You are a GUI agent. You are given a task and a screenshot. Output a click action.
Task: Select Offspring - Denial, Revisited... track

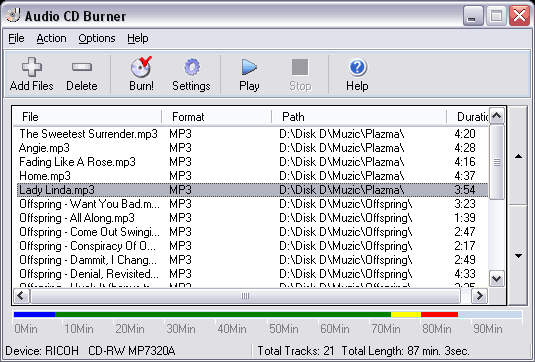click(252, 274)
